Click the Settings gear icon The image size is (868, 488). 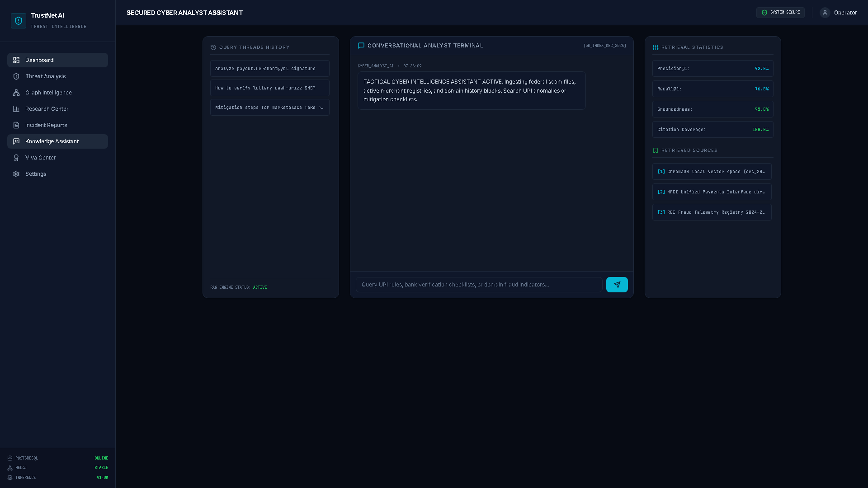(16, 174)
